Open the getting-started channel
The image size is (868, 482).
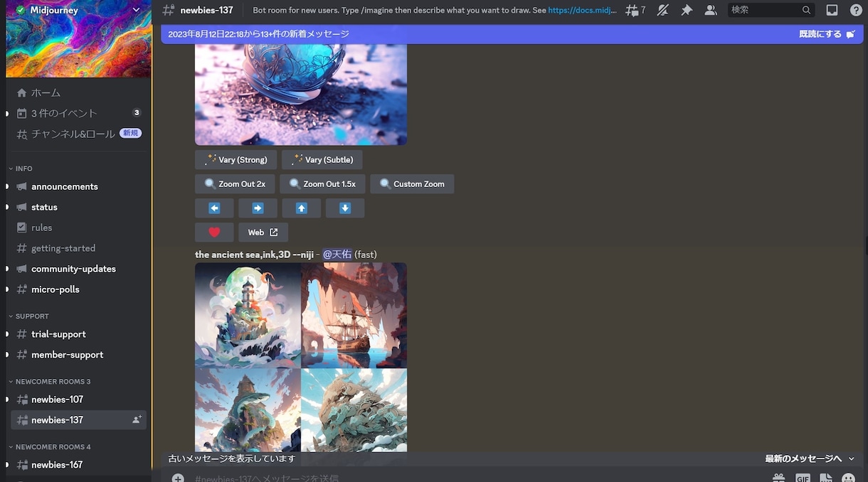coord(78,248)
